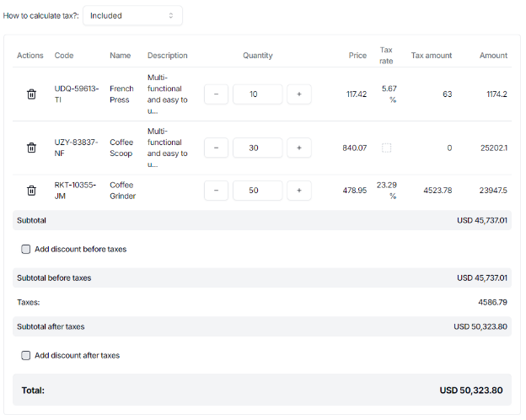Click the Coffee Scoop quantity field showing 30
Screen dimensions: 526x420
[x=257, y=148]
